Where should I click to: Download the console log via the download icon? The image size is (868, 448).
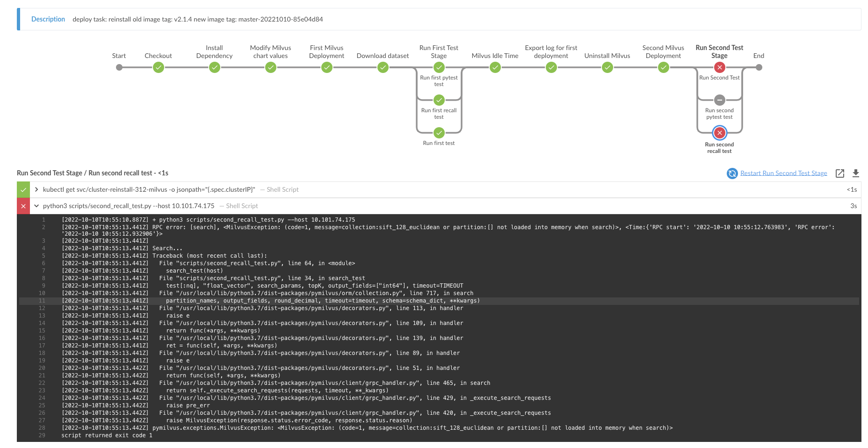click(x=856, y=173)
